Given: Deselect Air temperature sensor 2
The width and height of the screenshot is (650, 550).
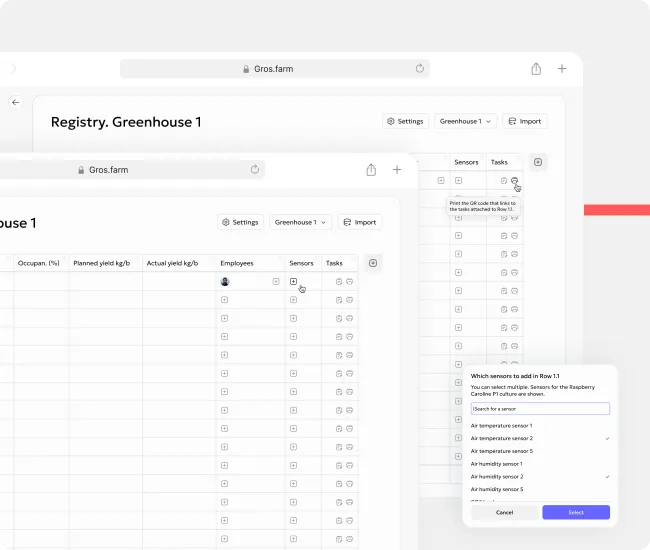Looking at the screenshot, I should tap(540, 438).
